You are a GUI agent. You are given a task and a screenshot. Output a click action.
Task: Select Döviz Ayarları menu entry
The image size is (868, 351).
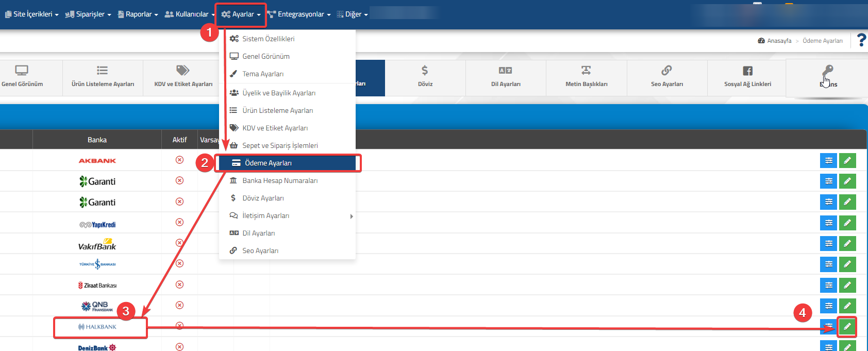tap(287, 198)
